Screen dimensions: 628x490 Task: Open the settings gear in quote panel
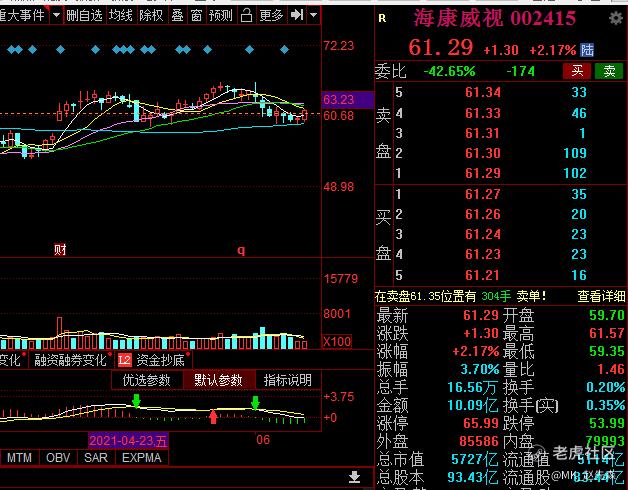click(x=616, y=18)
